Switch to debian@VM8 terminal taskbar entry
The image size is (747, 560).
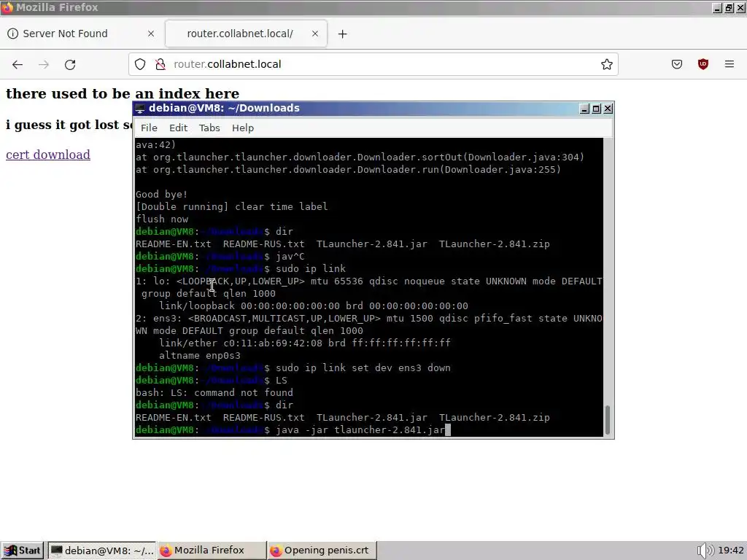102,551
